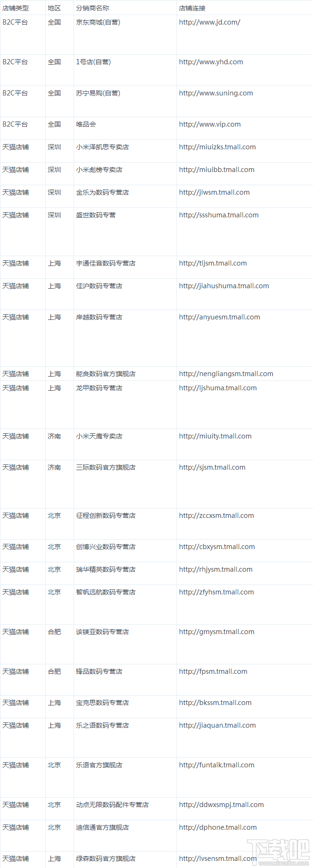Viewport: 313px width, 868px height.
Task: Select the 宇通佳音数码专营店 cell
Action: (106, 263)
